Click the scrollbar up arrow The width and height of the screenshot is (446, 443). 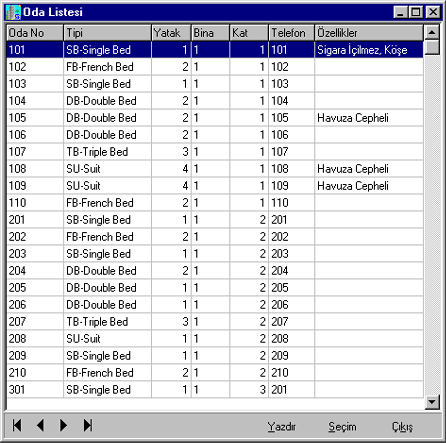tap(432, 33)
